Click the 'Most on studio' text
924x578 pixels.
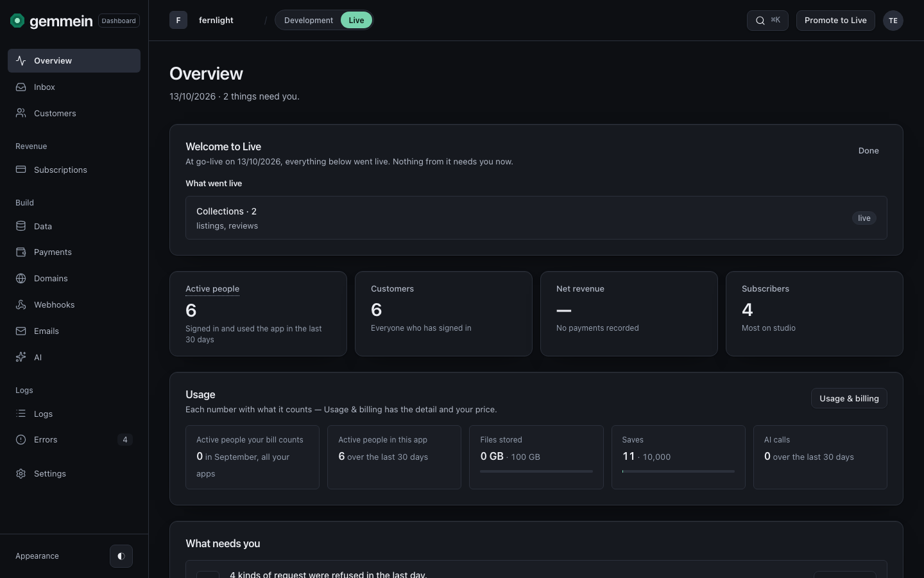(x=769, y=328)
